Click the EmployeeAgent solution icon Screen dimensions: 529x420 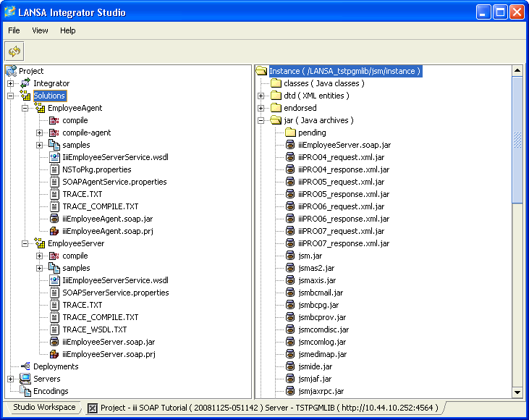tap(40, 108)
